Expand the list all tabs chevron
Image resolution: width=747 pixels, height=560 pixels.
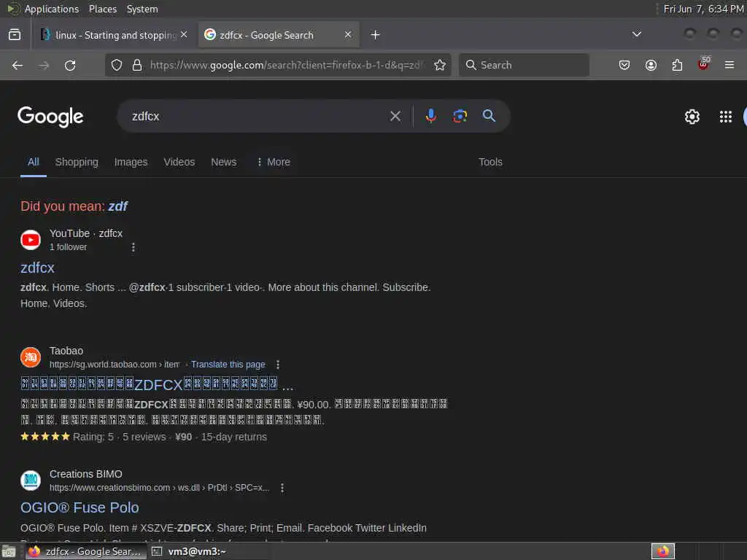point(636,34)
